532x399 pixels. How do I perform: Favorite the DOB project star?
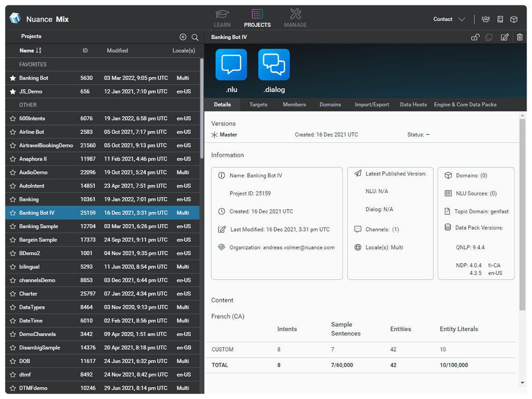tap(13, 361)
